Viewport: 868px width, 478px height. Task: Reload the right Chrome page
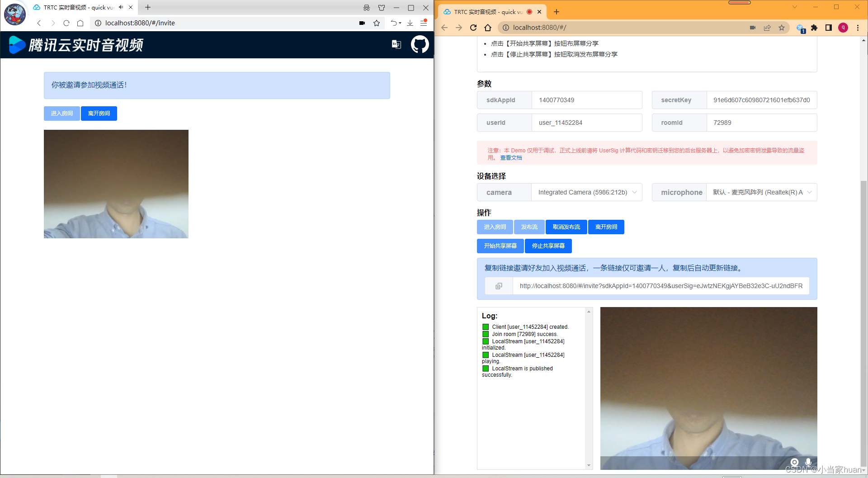tap(473, 28)
